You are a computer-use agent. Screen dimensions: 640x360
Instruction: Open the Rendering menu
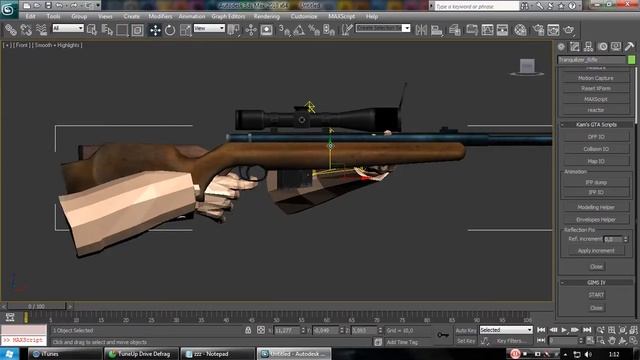pyautogui.click(x=267, y=16)
